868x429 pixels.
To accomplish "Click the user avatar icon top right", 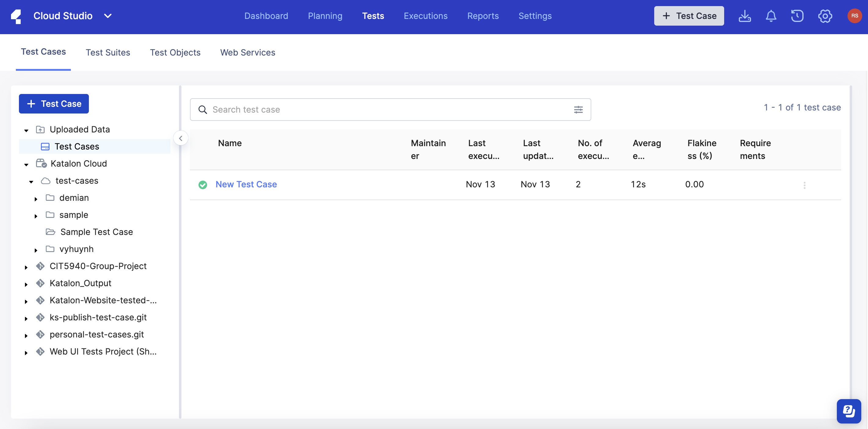I will [x=854, y=16].
